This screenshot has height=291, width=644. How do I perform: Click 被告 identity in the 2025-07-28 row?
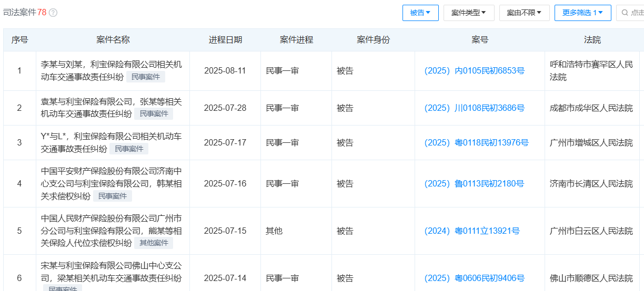pyautogui.click(x=345, y=108)
